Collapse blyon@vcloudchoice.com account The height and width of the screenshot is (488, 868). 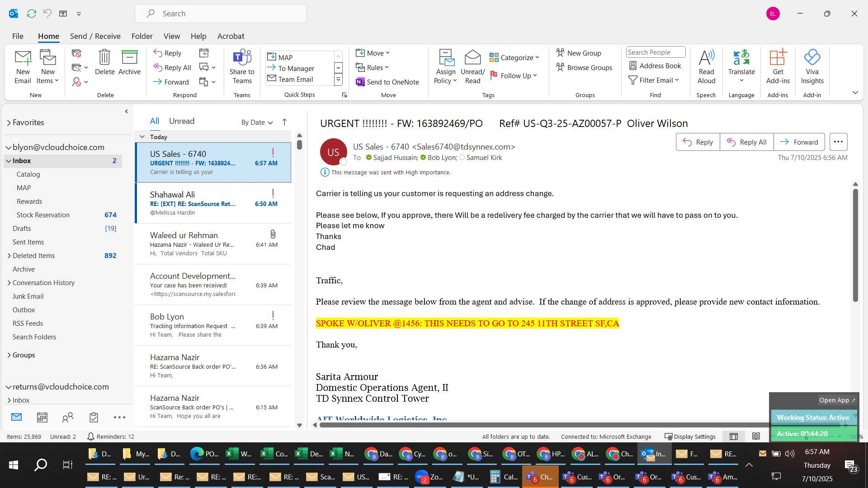click(9, 147)
